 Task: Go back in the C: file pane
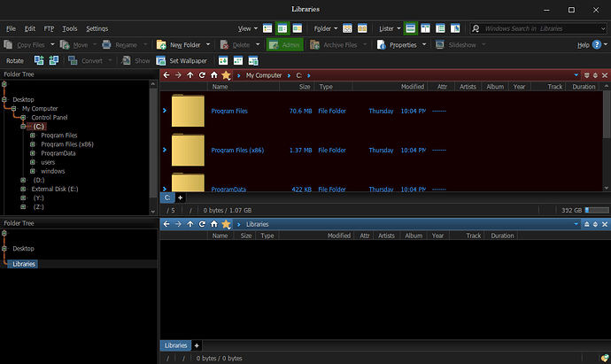click(166, 75)
